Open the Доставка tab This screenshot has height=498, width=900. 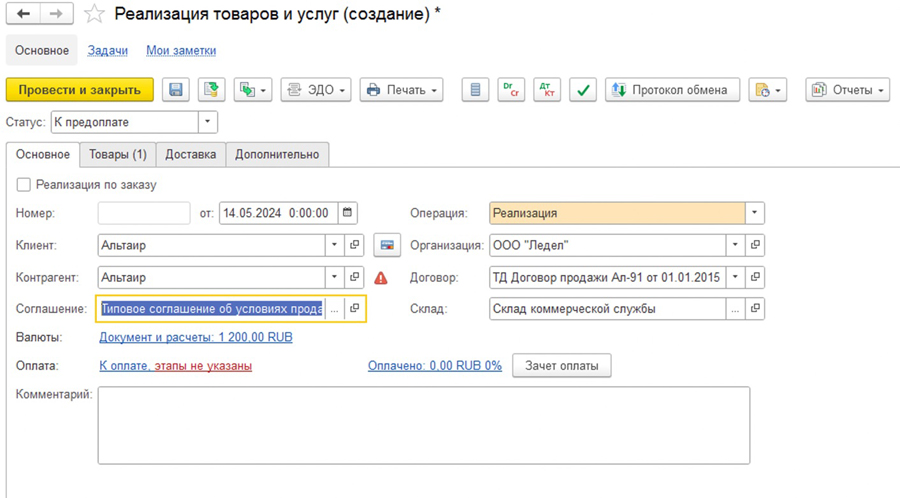[190, 154]
